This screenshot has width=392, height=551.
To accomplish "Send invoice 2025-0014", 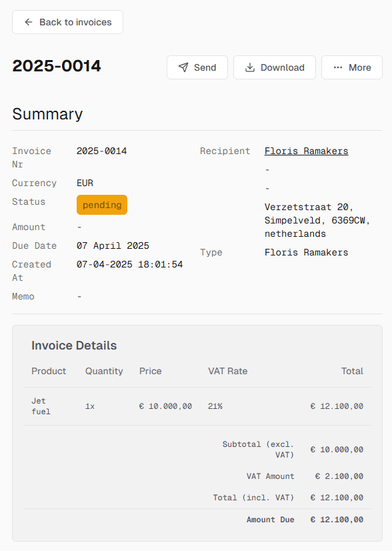I will point(197,67).
